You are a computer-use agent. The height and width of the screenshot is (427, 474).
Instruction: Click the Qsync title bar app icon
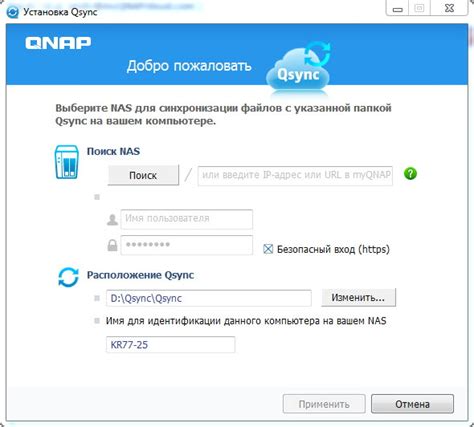13,12
